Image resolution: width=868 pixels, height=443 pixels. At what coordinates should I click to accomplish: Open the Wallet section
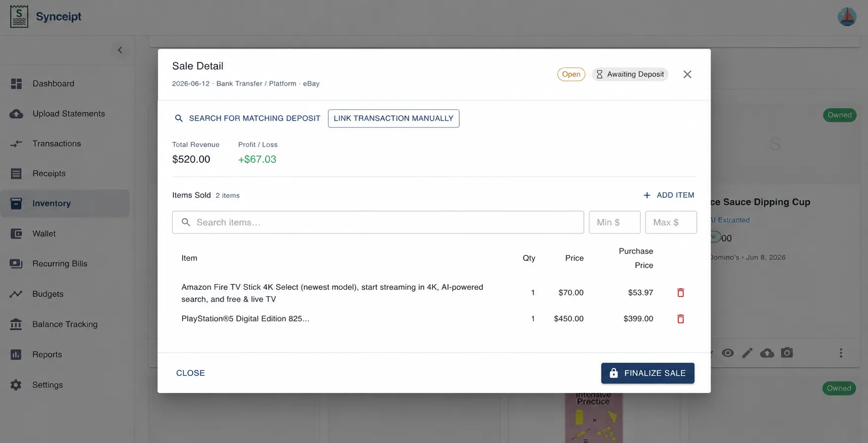(65, 233)
